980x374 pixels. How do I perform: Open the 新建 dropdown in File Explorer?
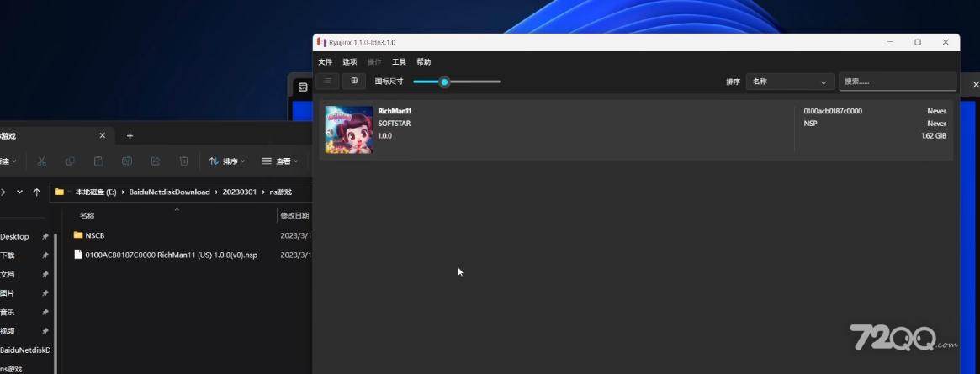[x=8, y=161]
